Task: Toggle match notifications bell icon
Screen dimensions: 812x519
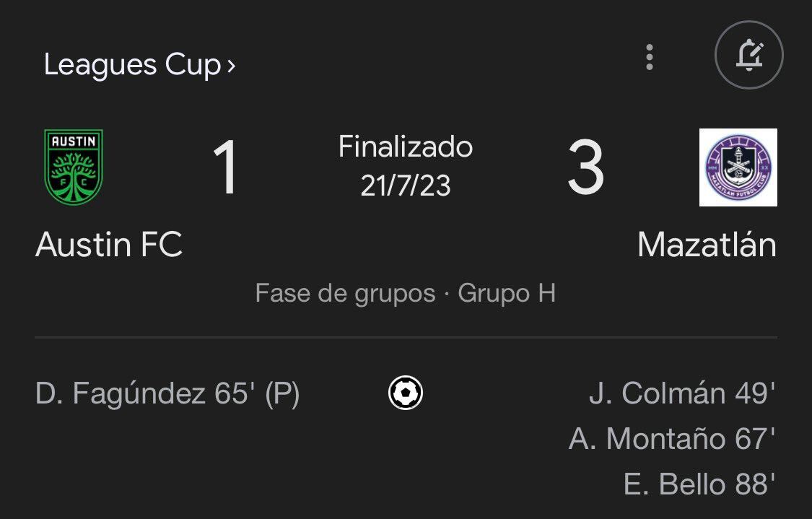Action: pyautogui.click(x=749, y=56)
